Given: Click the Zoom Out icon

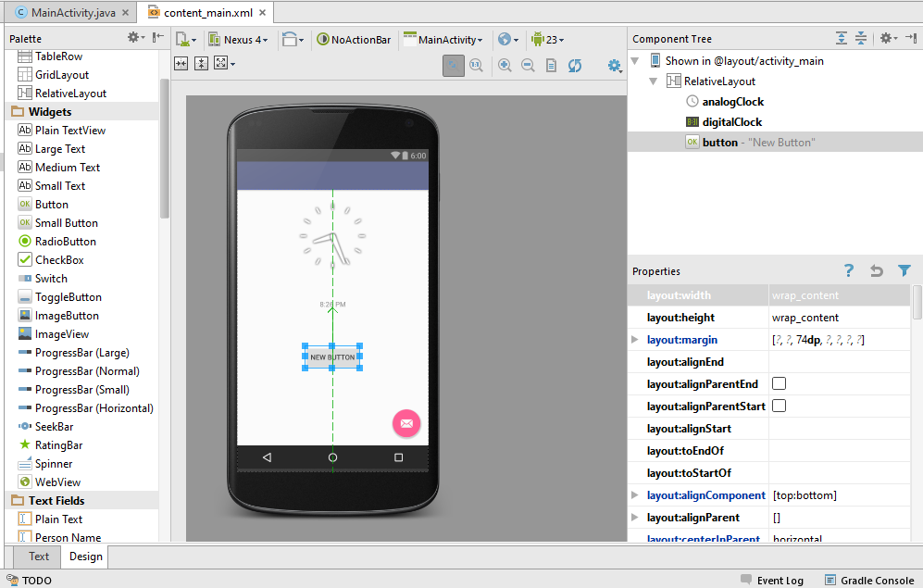Looking at the screenshot, I should tap(528, 66).
